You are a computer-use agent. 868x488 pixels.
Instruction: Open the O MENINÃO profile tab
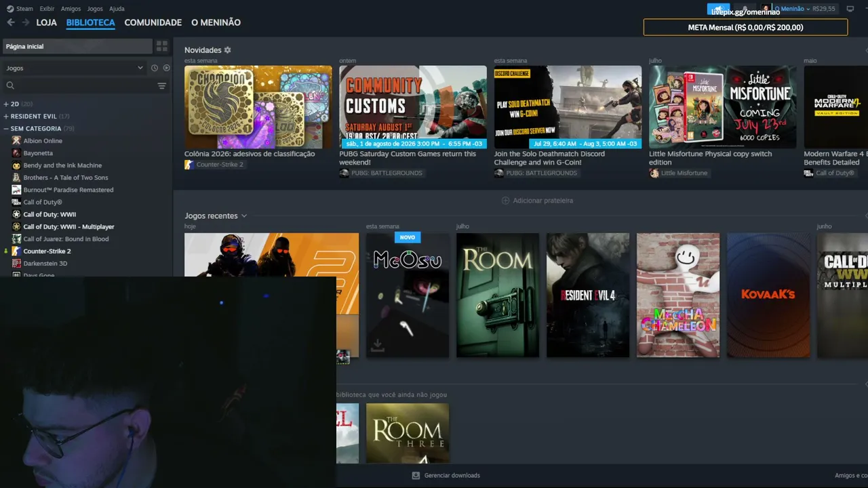pyautogui.click(x=216, y=22)
